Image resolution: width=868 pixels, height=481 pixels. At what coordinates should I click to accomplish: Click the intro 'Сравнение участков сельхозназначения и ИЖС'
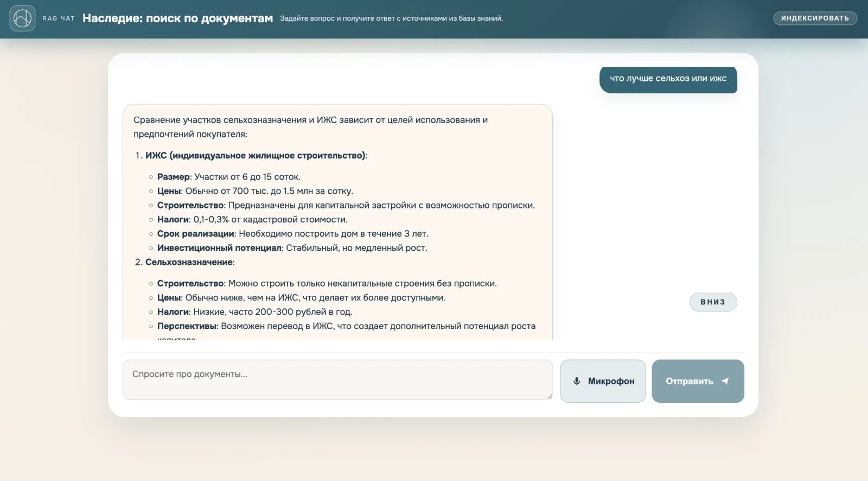click(x=310, y=127)
